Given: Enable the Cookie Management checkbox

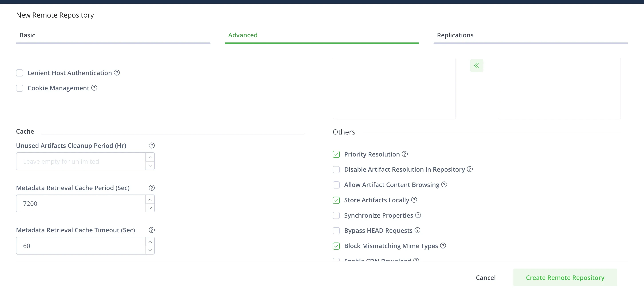Looking at the screenshot, I should click(x=20, y=88).
